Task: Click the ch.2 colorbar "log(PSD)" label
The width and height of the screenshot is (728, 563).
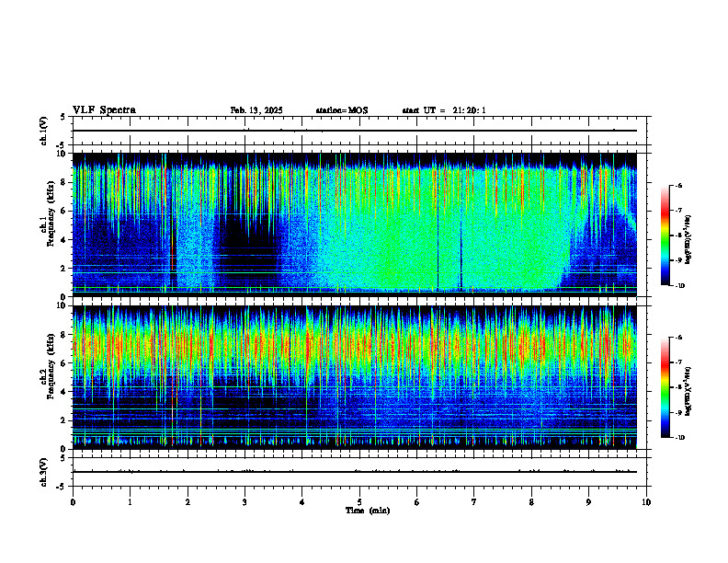Action: pyautogui.click(x=688, y=391)
